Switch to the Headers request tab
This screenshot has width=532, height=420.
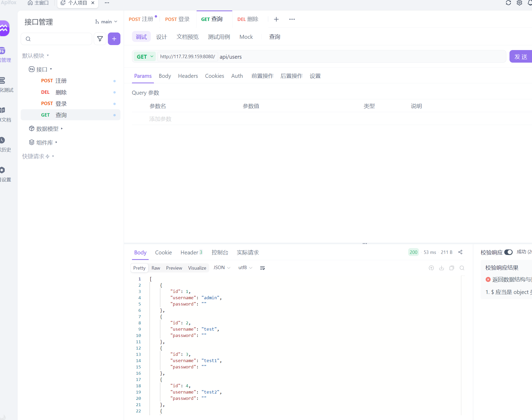point(188,76)
